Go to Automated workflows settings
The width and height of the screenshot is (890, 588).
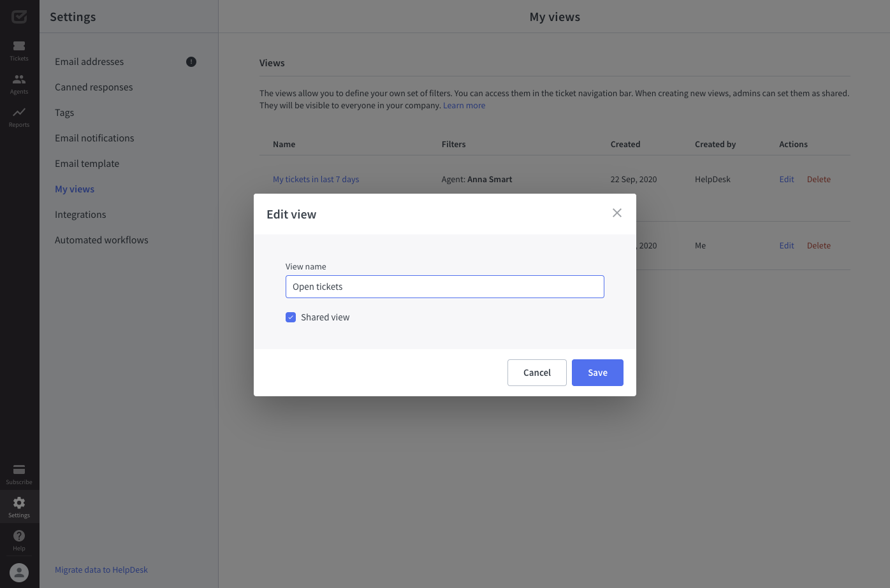101,240
